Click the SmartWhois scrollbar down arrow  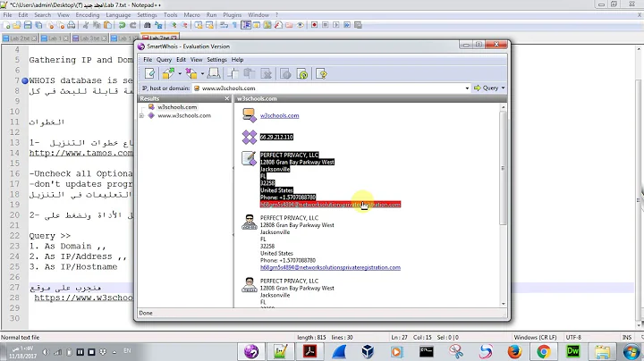(x=504, y=304)
